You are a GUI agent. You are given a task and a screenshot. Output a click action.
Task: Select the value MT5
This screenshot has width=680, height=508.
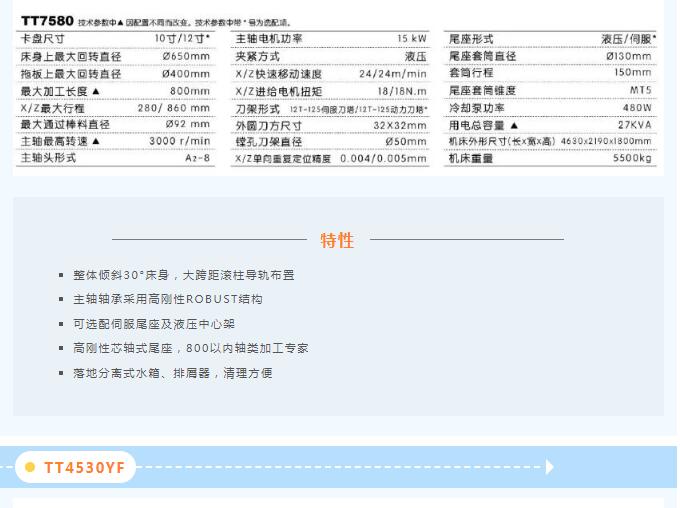(x=641, y=90)
